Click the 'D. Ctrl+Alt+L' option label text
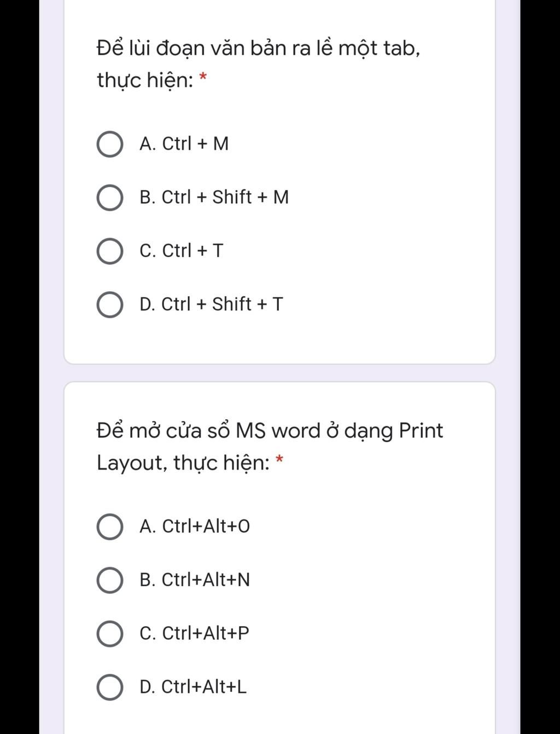Screen dimensions: 560x734 click(193, 686)
